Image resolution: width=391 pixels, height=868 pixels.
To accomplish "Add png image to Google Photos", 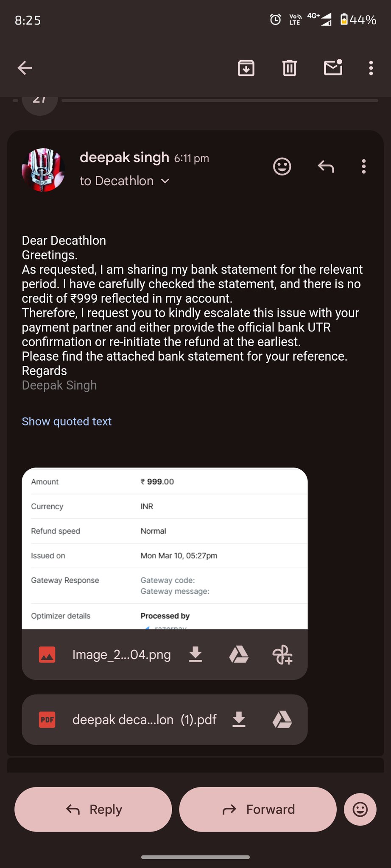I will [282, 654].
